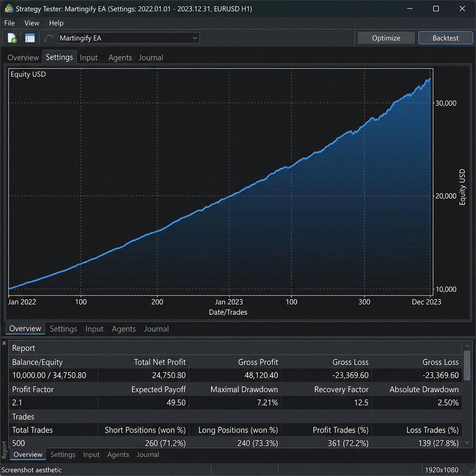Switch to the Input tab above the chart
Image resolution: width=476 pixels, height=476 pixels.
pos(89,58)
